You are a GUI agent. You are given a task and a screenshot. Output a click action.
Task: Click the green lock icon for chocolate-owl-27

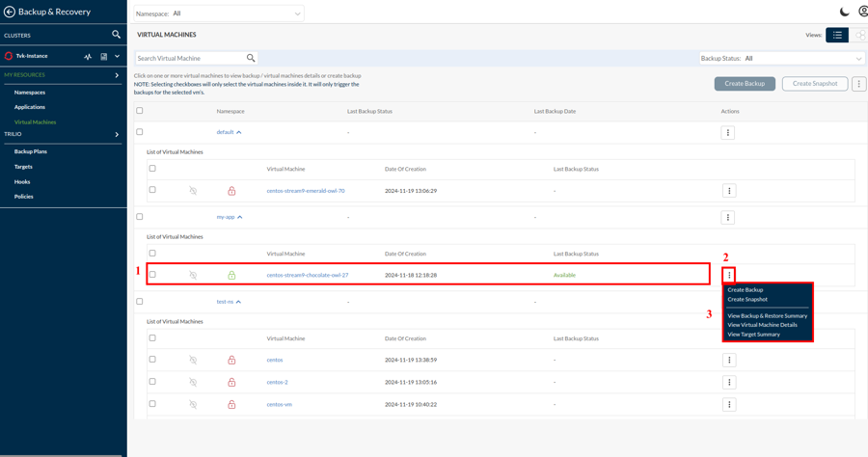pos(231,275)
